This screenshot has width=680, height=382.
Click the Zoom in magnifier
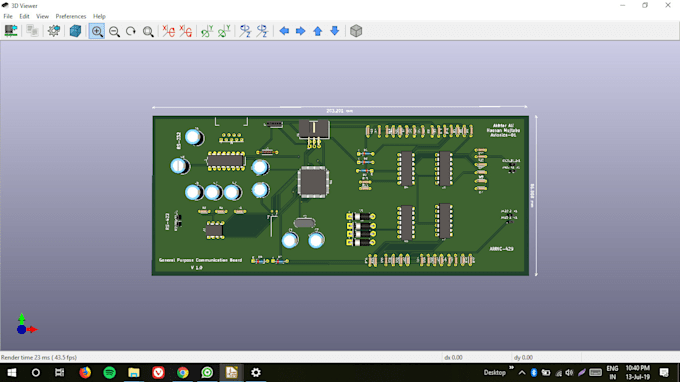tap(97, 31)
